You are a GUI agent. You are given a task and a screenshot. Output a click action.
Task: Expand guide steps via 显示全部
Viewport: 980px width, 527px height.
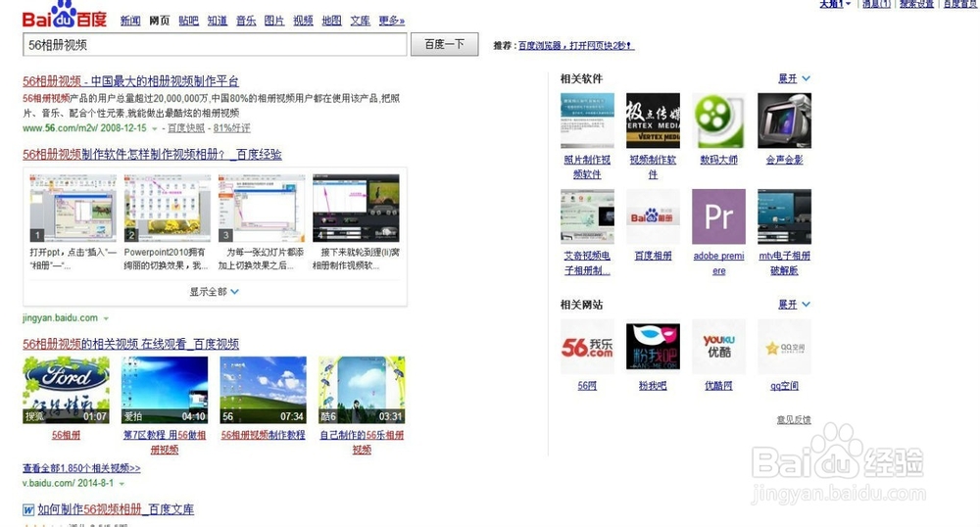pos(215,292)
